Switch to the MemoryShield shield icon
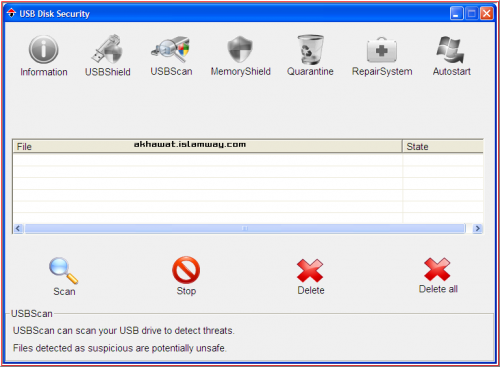Screen dimensions: 500x367 [240, 49]
